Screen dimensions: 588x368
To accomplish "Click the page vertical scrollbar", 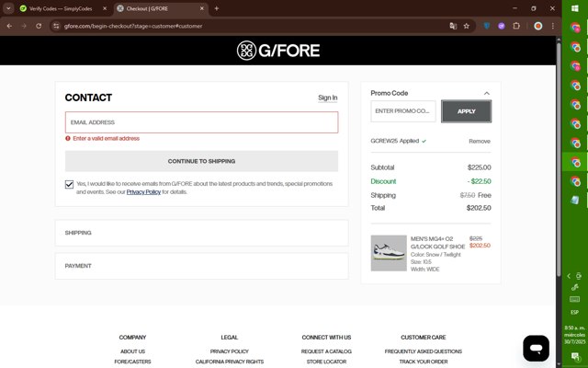I will 559,157.
